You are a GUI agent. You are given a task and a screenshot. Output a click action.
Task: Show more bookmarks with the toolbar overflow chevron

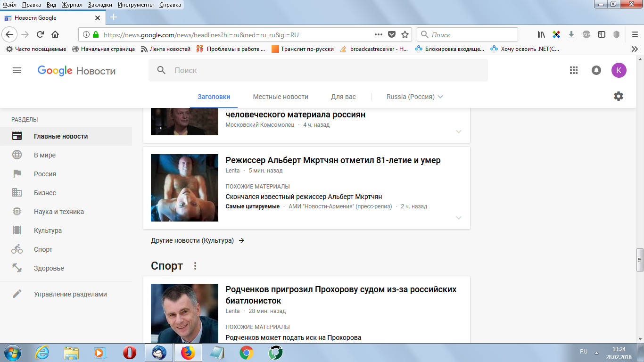pos(634,49)
